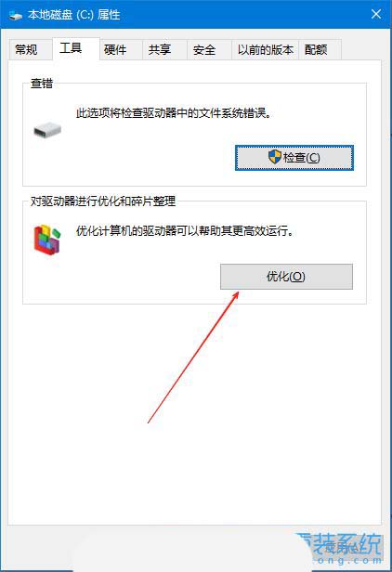Click the 查错 group label

(x=41, y=84)
